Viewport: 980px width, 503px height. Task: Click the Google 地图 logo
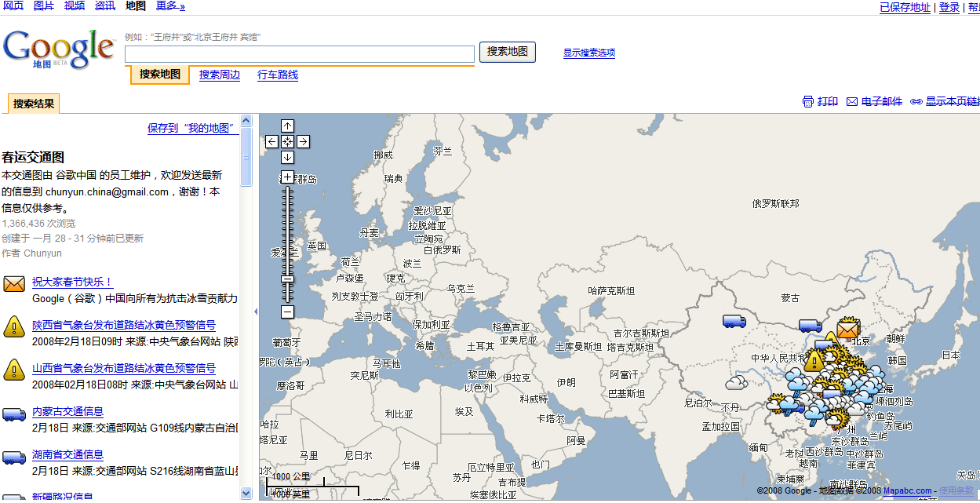point(59,49)
